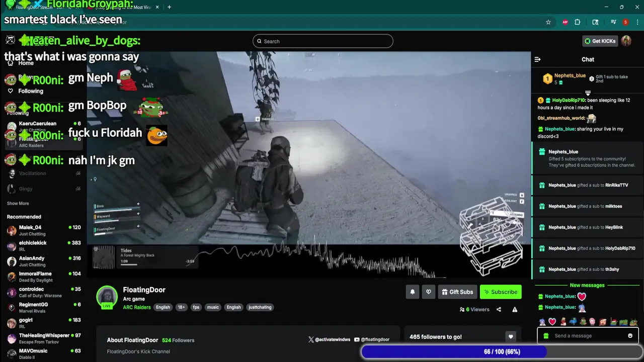Toggle stream notifications with bell icon
644x362 pixels.
click(413, 292)
